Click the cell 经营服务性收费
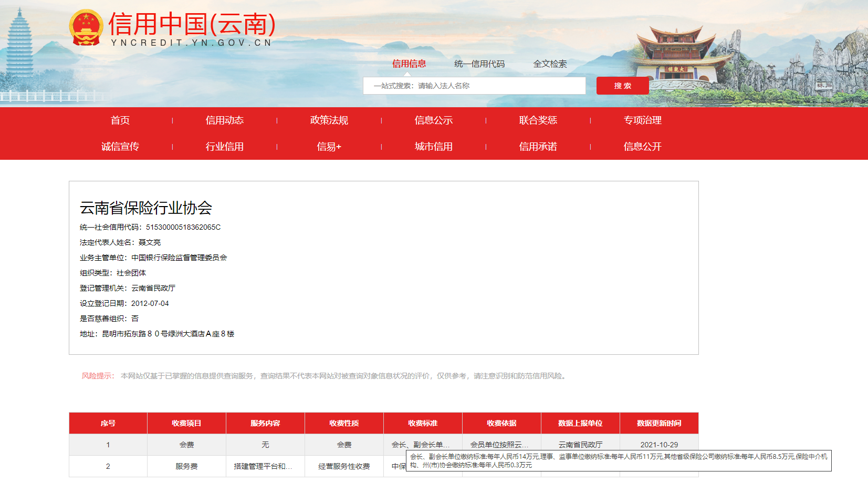This screenshot has width=868, height=482. pos(344,466)
